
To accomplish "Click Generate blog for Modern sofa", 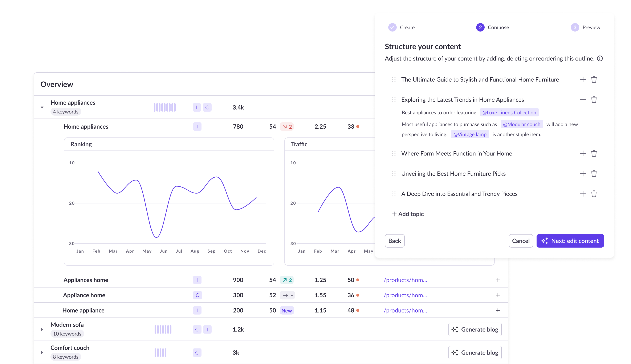I will (475, 330).
